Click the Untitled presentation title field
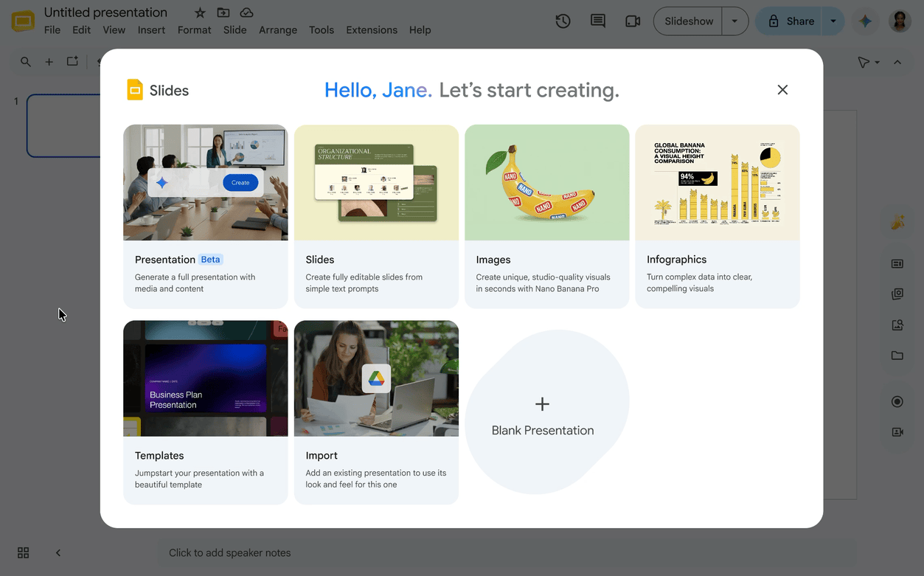Screen dimensions: 924x576 point(105,13)
